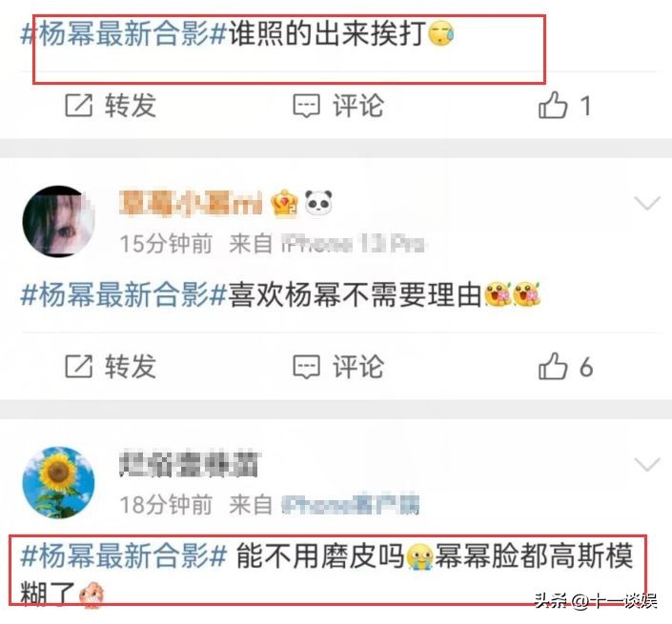Open the dropdown chevron on the 15分钟前 post
The image size is (672, 624).
click(647, 203)
